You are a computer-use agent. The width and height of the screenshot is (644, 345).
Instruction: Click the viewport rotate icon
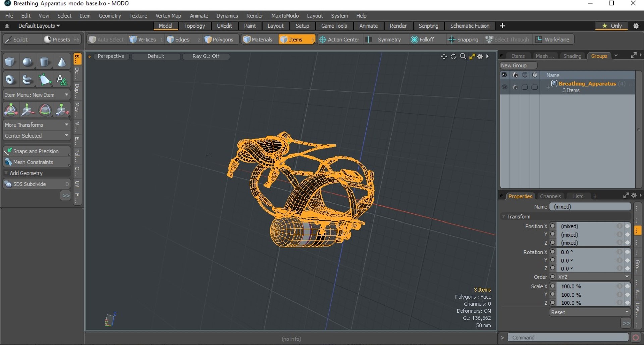coord(453,56)
